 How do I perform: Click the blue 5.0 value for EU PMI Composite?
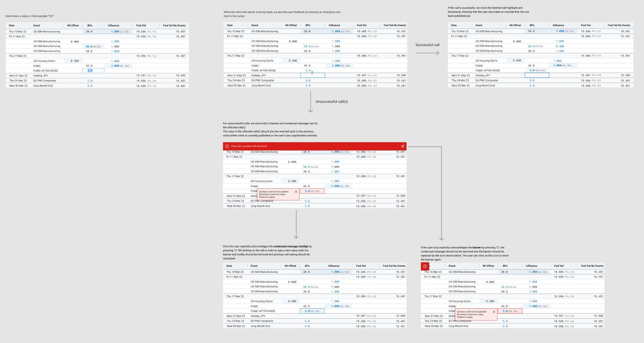(90, 81)
